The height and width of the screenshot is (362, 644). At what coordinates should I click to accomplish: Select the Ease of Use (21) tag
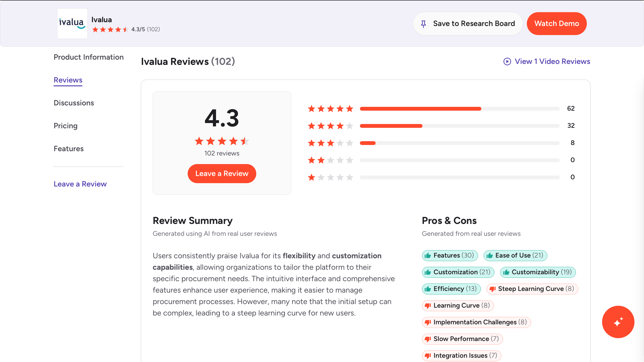(515, 255)
